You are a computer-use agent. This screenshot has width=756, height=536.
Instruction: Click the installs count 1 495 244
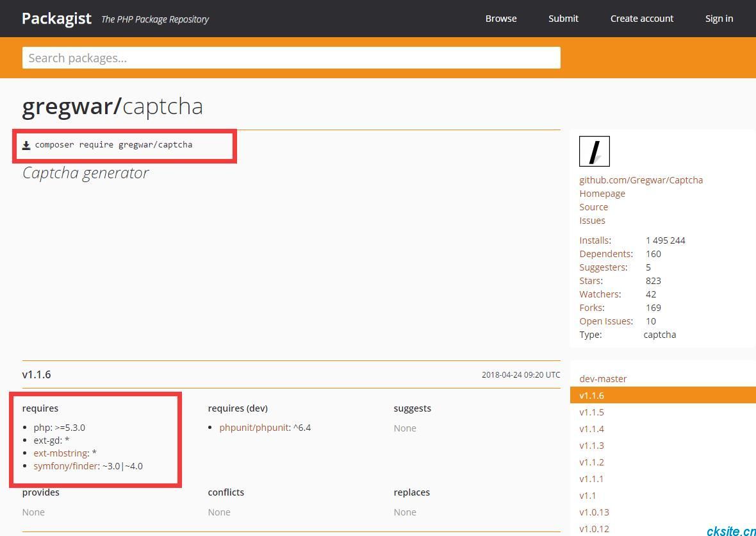666,240
